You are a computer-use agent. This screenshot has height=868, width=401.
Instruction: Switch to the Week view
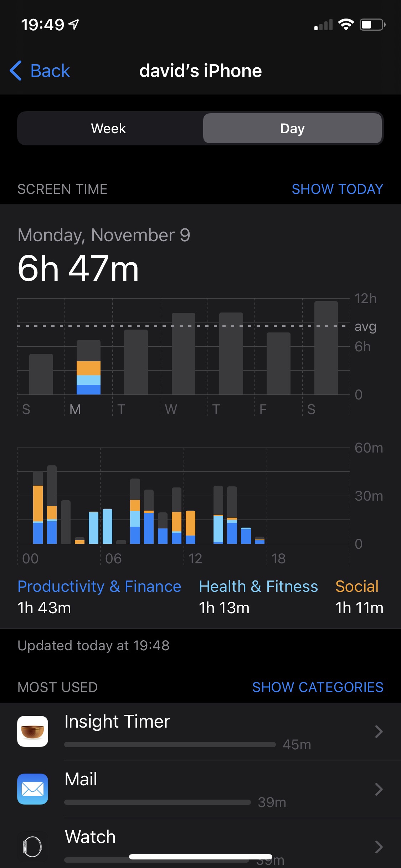[108, 128]
